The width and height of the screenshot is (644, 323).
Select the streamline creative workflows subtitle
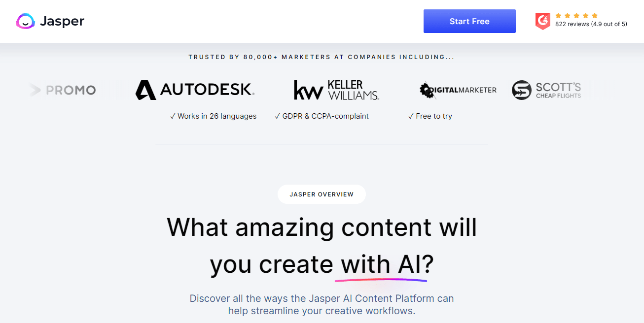coord(322,304)
